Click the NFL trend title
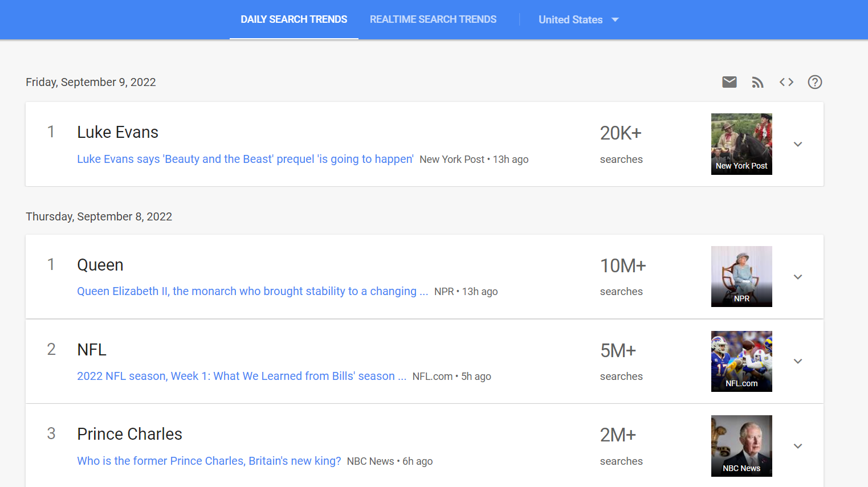The height and width of the screenshot is (487, 868). pos(92,349)
